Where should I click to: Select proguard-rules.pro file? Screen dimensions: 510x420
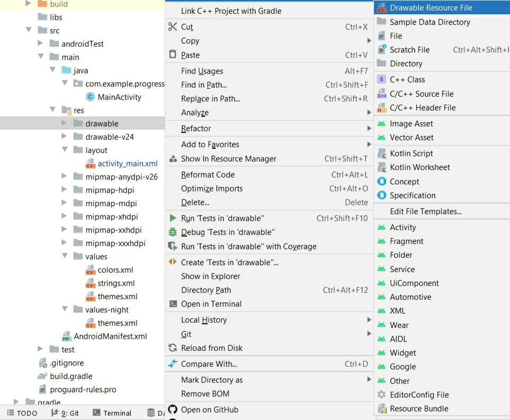83,389
